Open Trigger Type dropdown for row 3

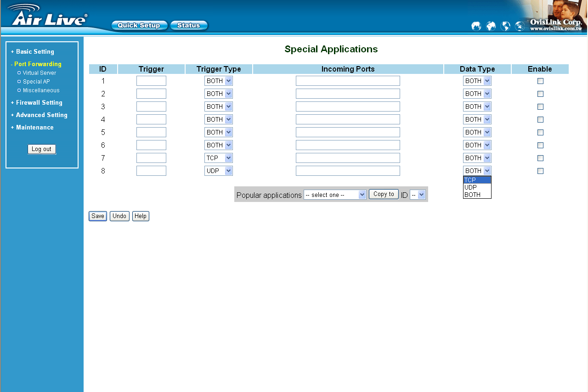click(219, 106)
